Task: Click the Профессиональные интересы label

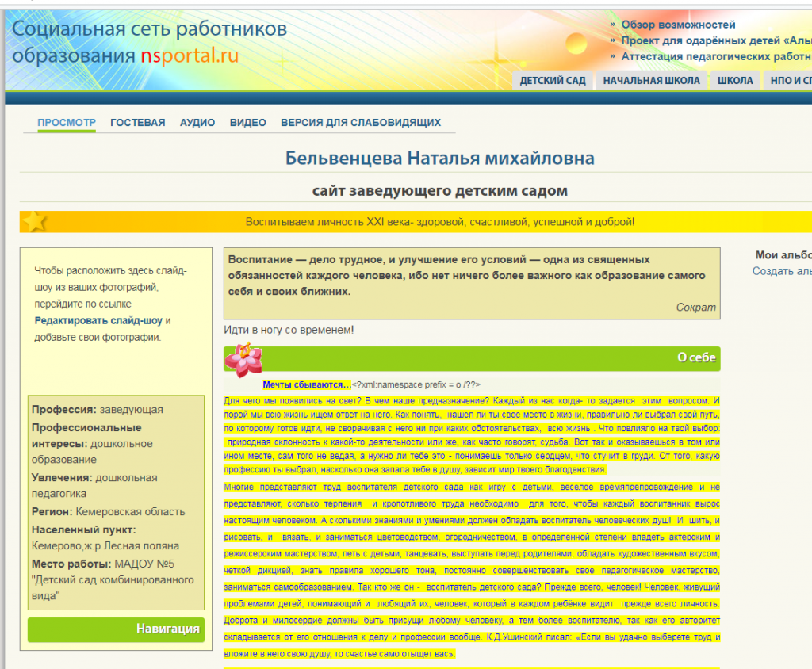Action: coord(86,435)
